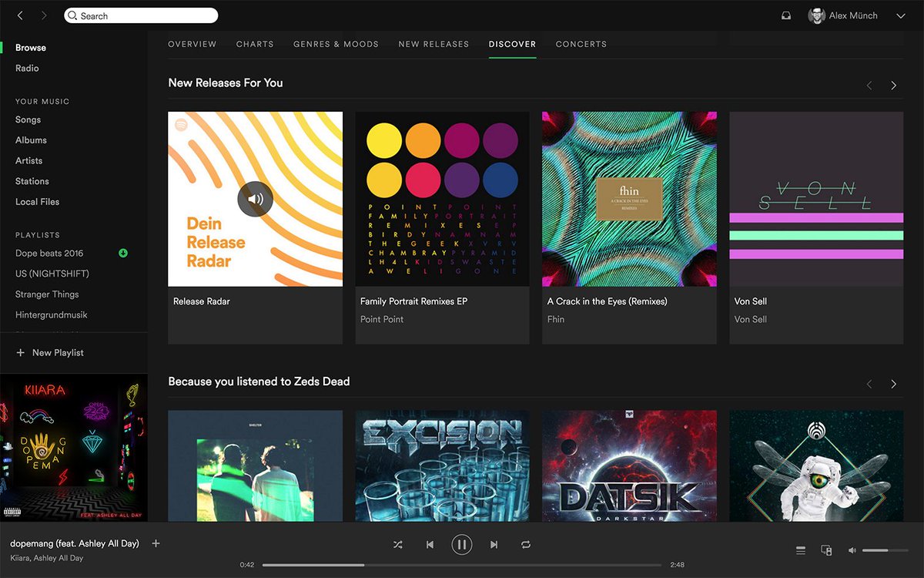The image size is (924, 578).
Task: Save dopemang with the plus icon
Action: coord(156,543)
